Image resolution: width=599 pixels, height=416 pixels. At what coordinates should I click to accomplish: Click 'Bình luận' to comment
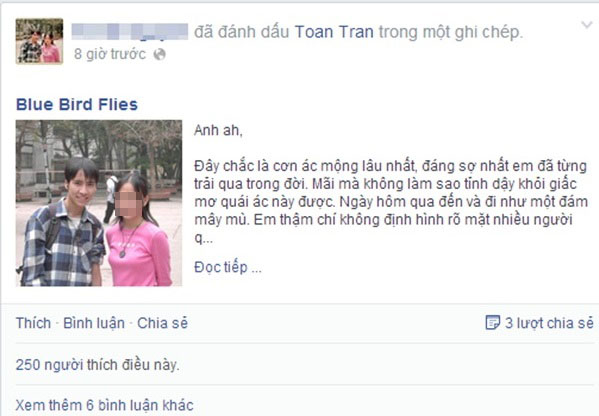[x=94, y=323]
